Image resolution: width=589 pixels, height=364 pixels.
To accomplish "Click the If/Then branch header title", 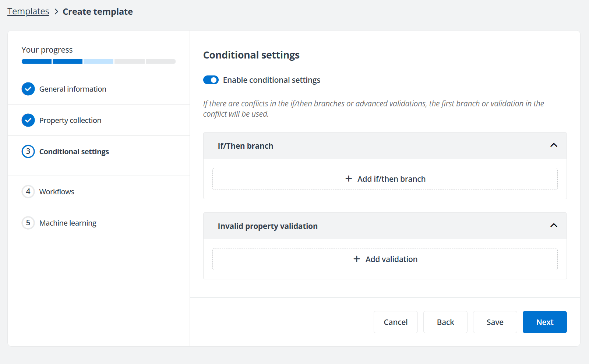I will click(x=246, y=146).
